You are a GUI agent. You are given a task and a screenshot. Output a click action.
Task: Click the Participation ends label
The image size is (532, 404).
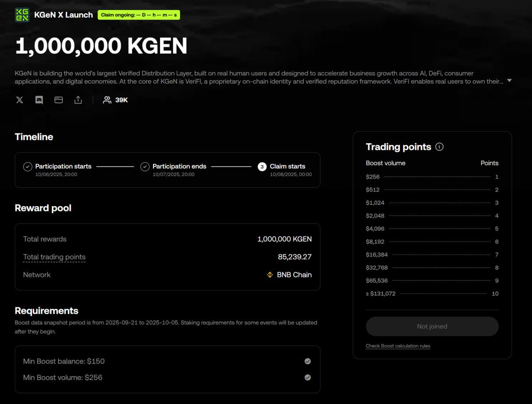click(180, 166)
